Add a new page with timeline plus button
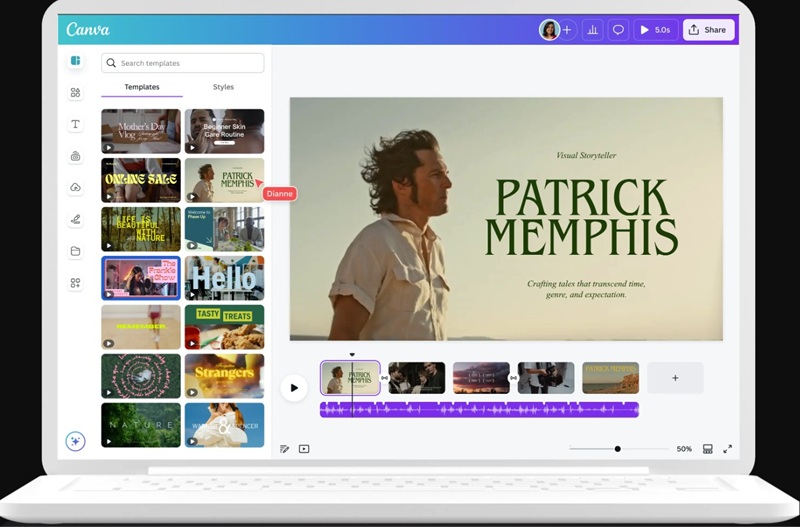The image size is (800, 527). click(x=676, y=378)
